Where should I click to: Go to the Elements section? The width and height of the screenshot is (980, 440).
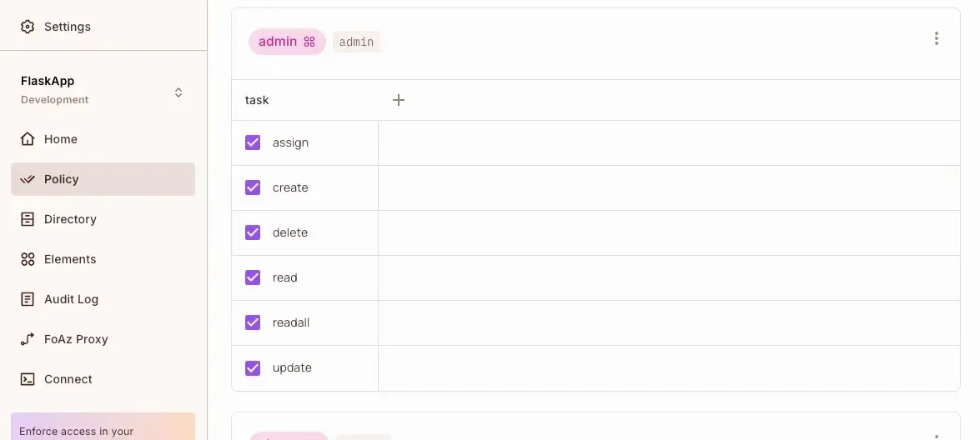[70, 259]
